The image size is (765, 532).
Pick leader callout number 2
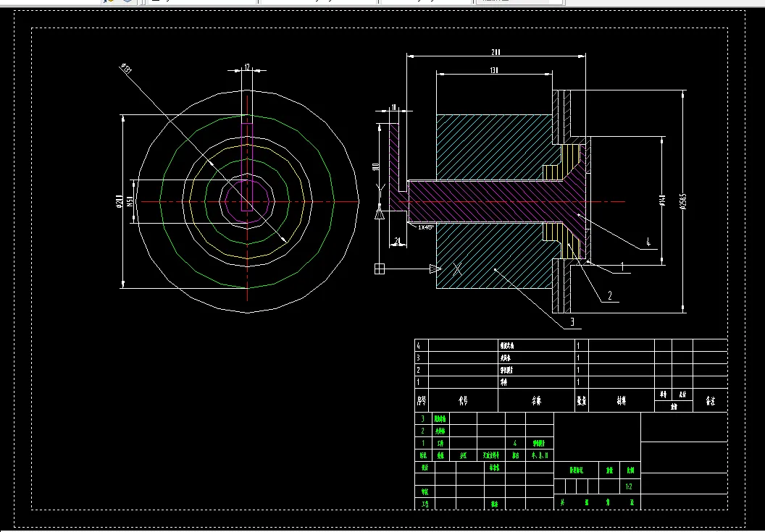click(x=609, y=295)
